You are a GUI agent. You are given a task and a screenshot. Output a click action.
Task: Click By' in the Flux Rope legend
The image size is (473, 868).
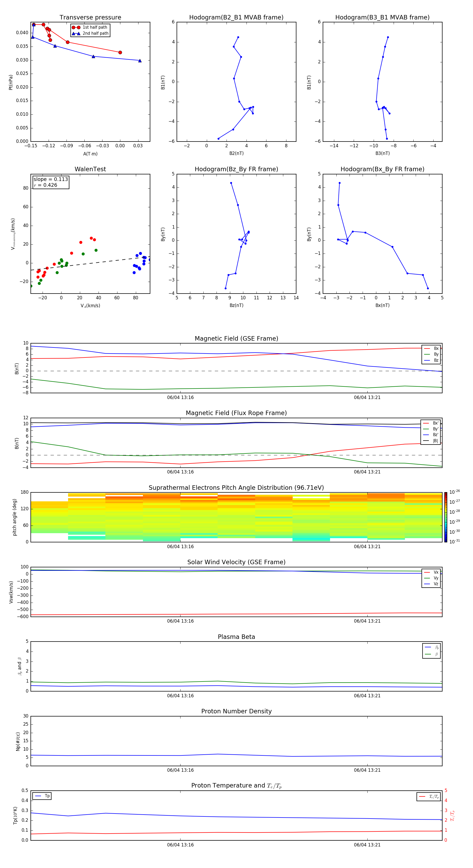tap(431, 429)
